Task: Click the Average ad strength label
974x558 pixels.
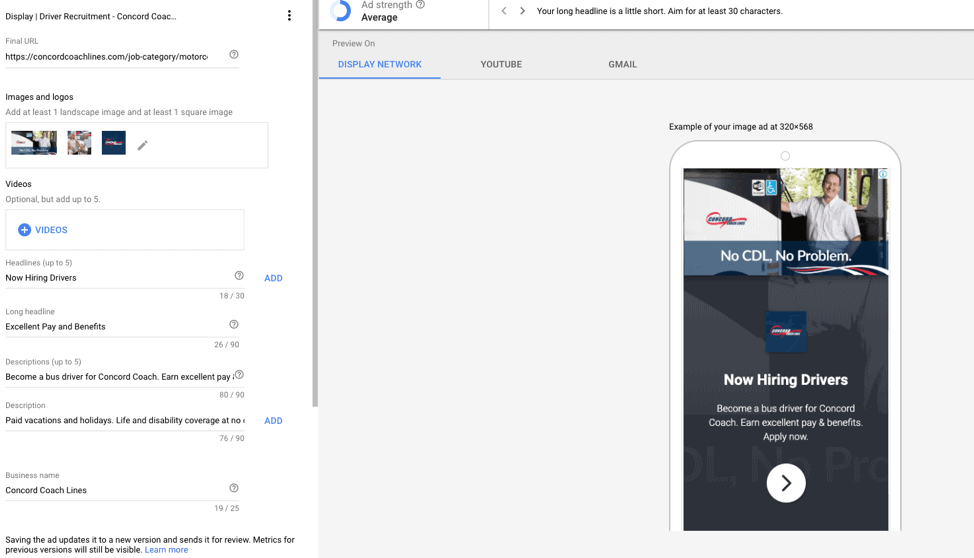Action: coord(380,17)
